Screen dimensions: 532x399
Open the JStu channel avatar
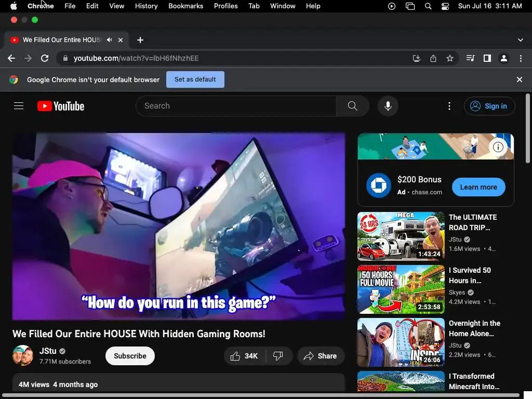(x=23, y=355)
